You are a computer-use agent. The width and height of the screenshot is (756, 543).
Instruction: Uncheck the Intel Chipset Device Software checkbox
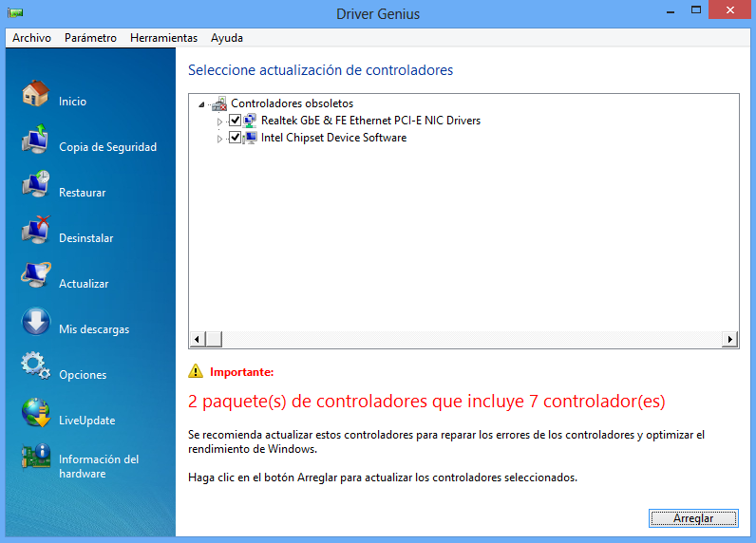pos(235,138)
